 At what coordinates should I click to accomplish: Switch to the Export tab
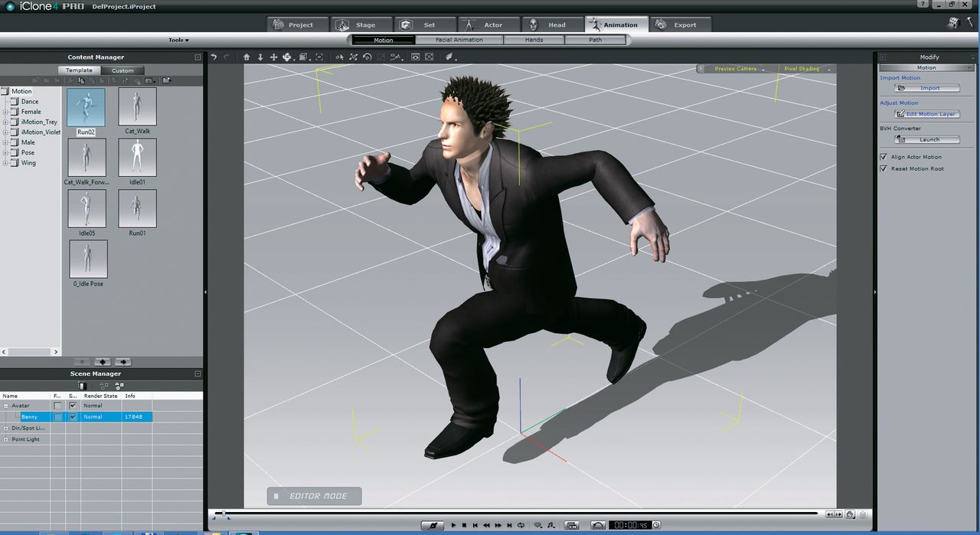681,24
